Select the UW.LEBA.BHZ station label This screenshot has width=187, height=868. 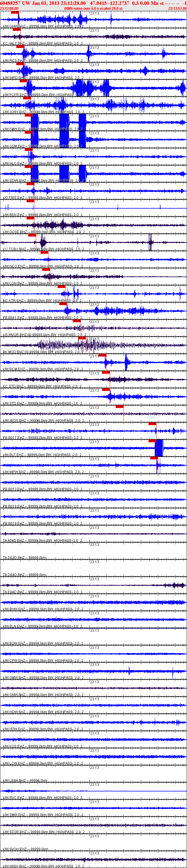point(25,781)
